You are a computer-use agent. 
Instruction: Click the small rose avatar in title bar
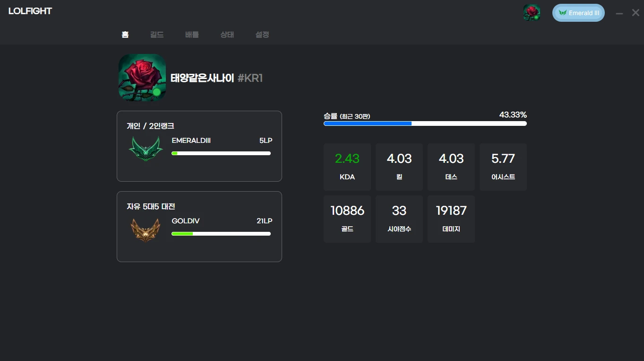532,13
